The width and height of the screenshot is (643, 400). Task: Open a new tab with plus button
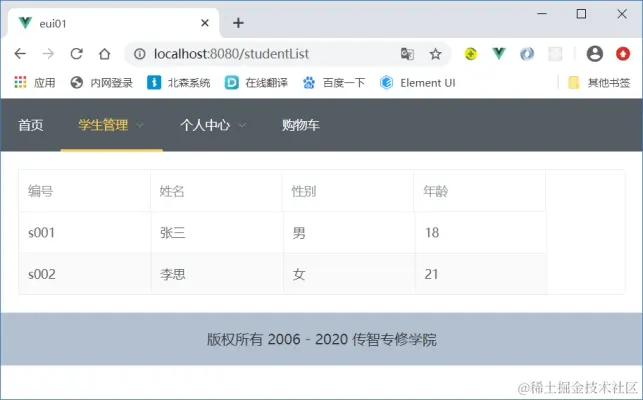238,23
